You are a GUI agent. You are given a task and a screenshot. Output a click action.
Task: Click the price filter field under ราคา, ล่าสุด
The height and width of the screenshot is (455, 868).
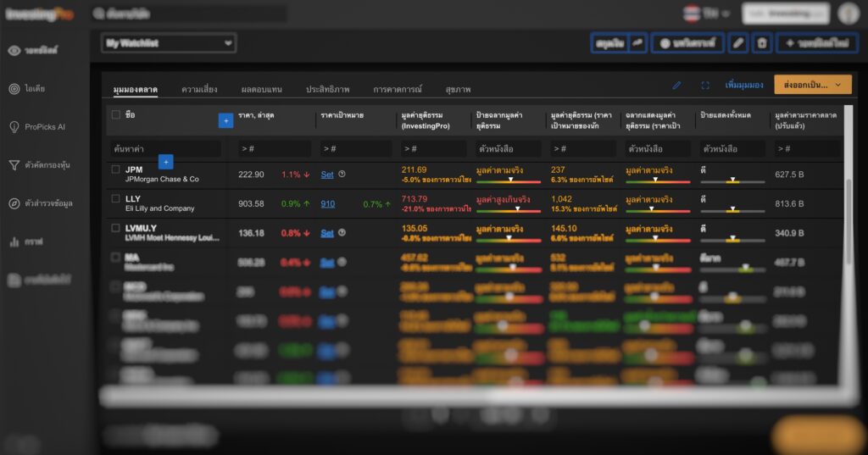click(x=275, y=149)
